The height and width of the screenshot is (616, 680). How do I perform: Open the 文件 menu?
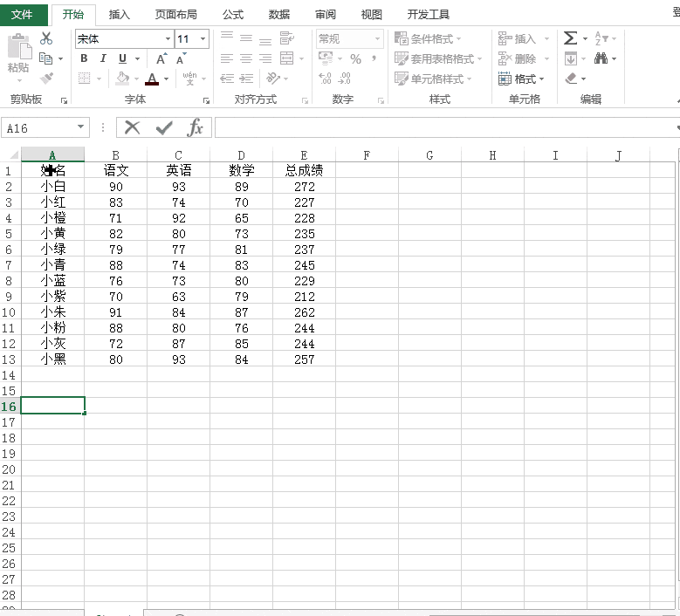tap(22, 15)
